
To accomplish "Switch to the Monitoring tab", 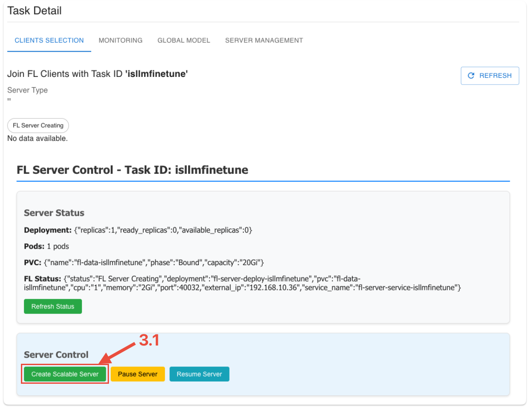I will 121,40.
